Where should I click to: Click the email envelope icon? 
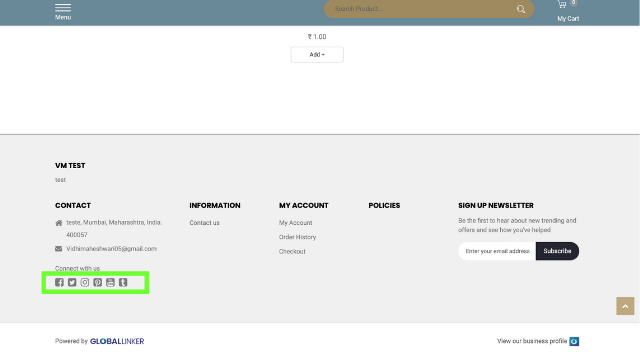59,249
